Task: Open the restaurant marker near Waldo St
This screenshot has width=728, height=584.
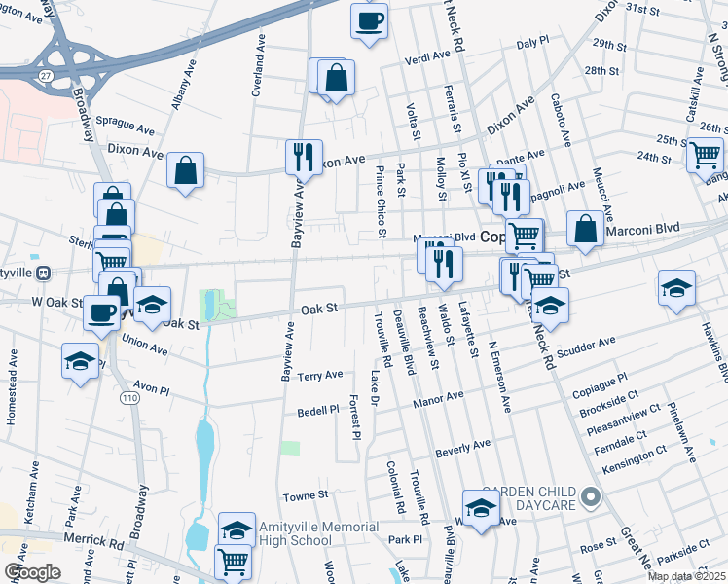Action: coord(444,263)
